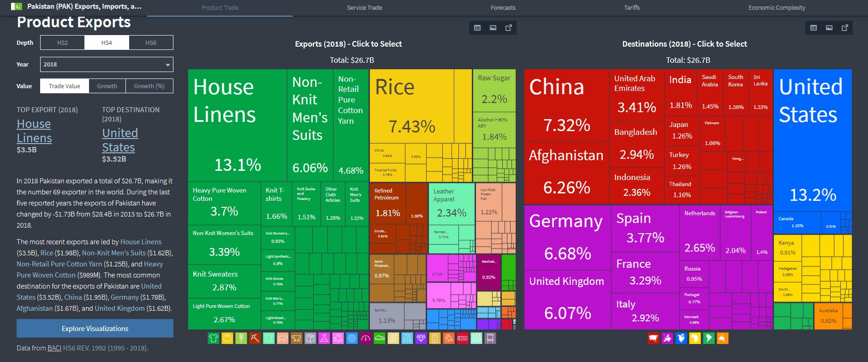Select the Germany tile in Destinations treemap
The image size is (868, 362).
pyautogui.click(x=567, y=237)
